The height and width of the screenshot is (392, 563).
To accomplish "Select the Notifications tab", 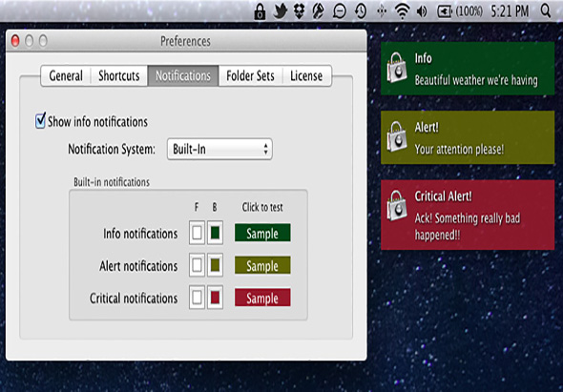I will point(183,75).
